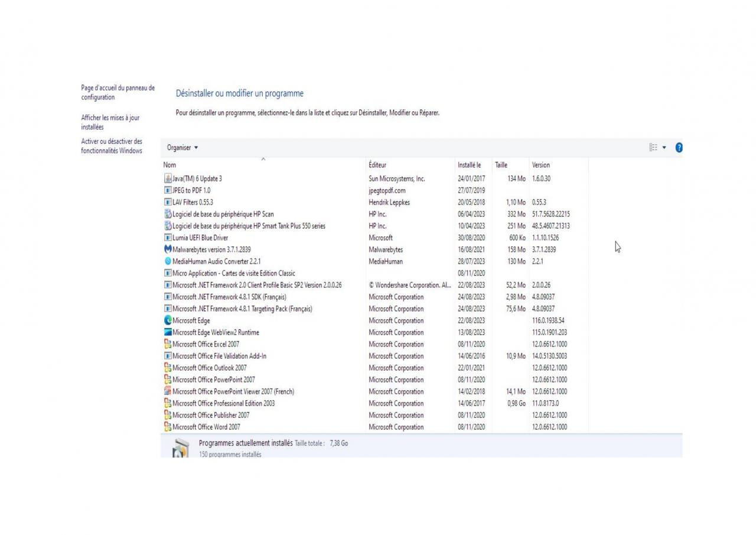Open Activer ou désactiver des fonctionnalités Windows
The height and width of the screenshot is (535, 756).
[x=112, y=146]
